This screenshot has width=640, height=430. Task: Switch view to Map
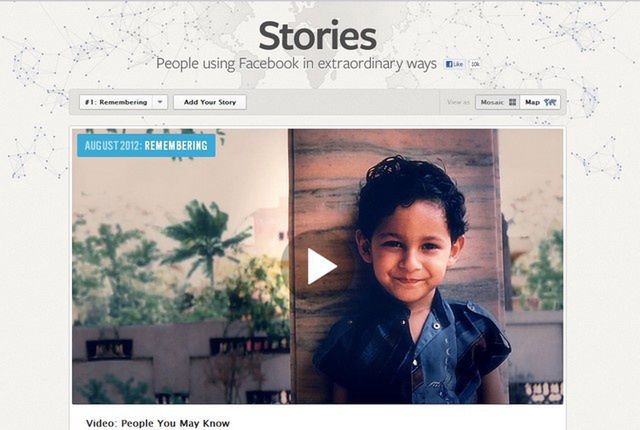pos(540,102)
